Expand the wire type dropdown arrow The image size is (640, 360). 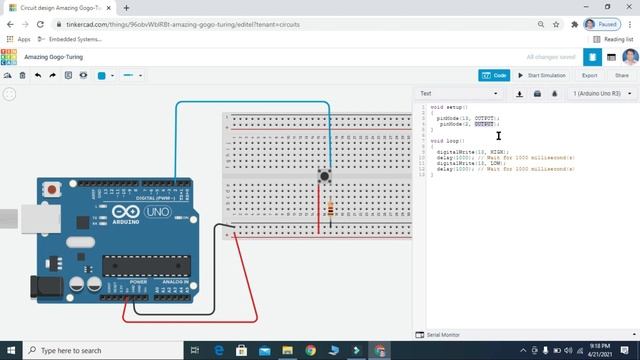pos(140,76)
